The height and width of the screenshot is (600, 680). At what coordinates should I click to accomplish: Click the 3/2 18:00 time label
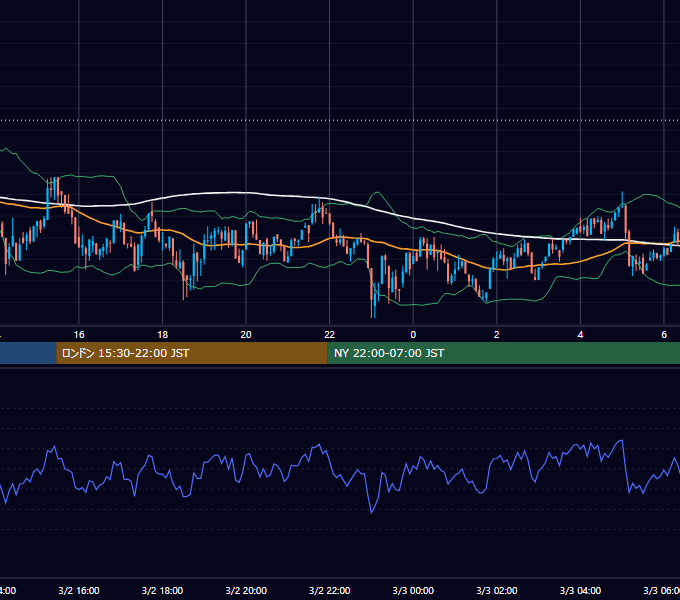click(x=163, y=590)
